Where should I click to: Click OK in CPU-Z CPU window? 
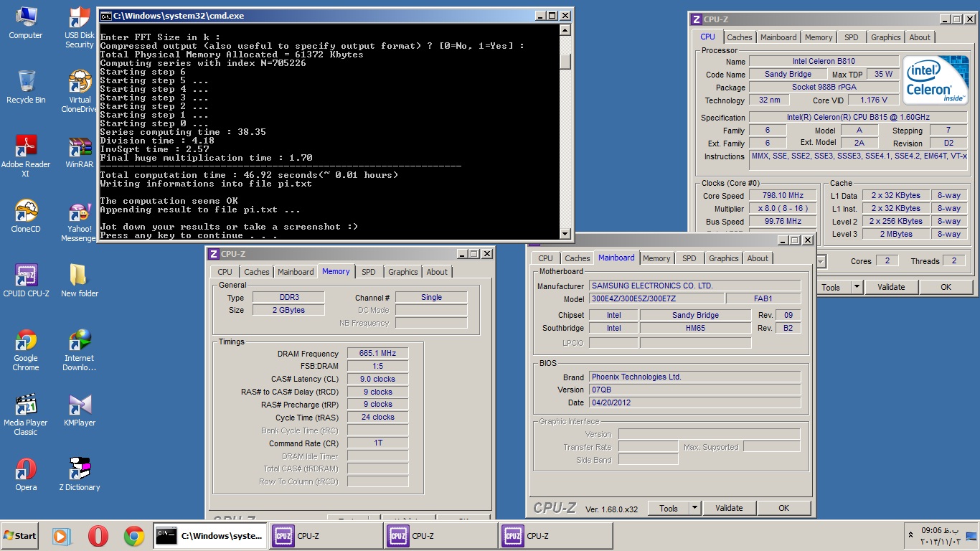coord(946,287)
